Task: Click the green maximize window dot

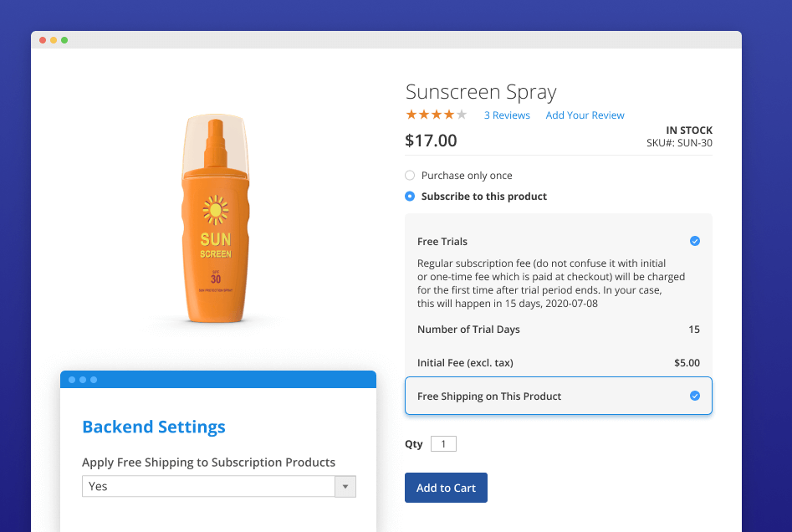Action: [64, 40]
